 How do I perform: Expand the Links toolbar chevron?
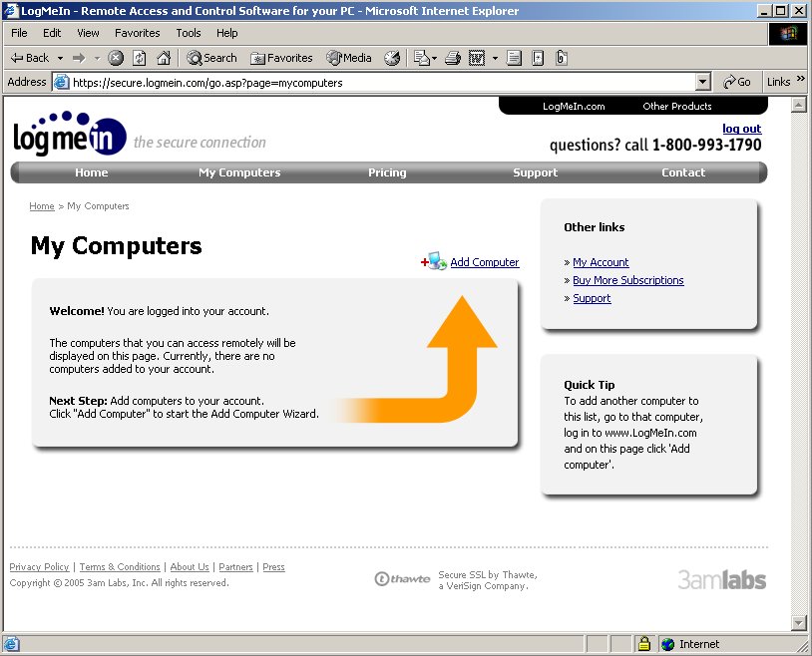(801, 79)
